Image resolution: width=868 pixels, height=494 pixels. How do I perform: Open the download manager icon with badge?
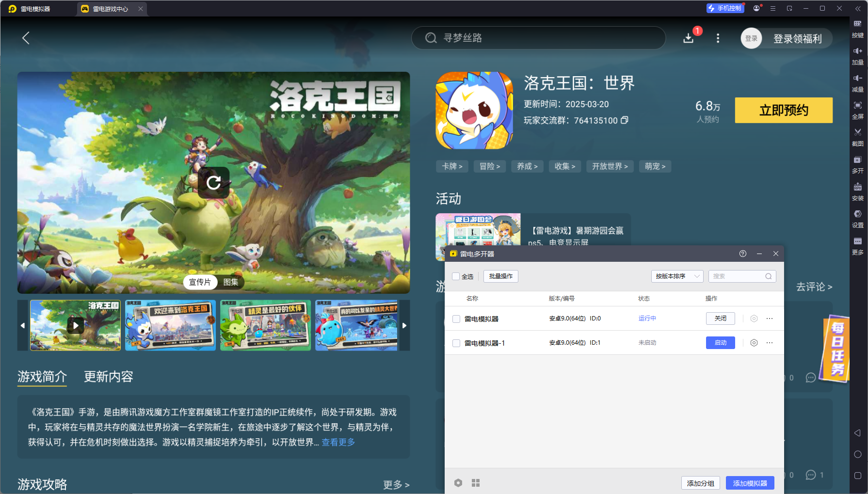688,38
